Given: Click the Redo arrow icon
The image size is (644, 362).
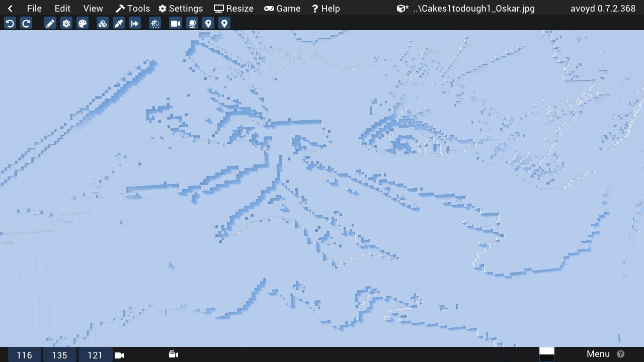Looking at the screenshot, I should point(26,23).
